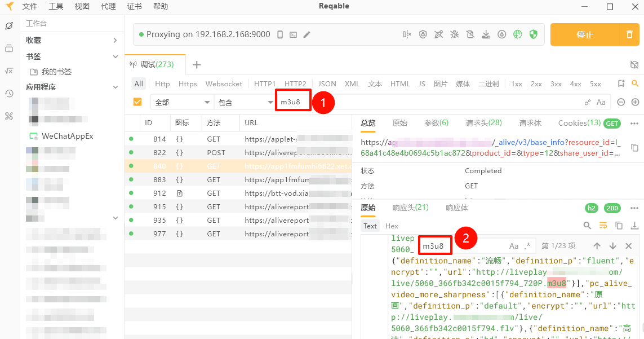The image size is (644, 339).
Task: Click the m3u8 filter text field
Action: pyautogui.click(x=427, y=102)
